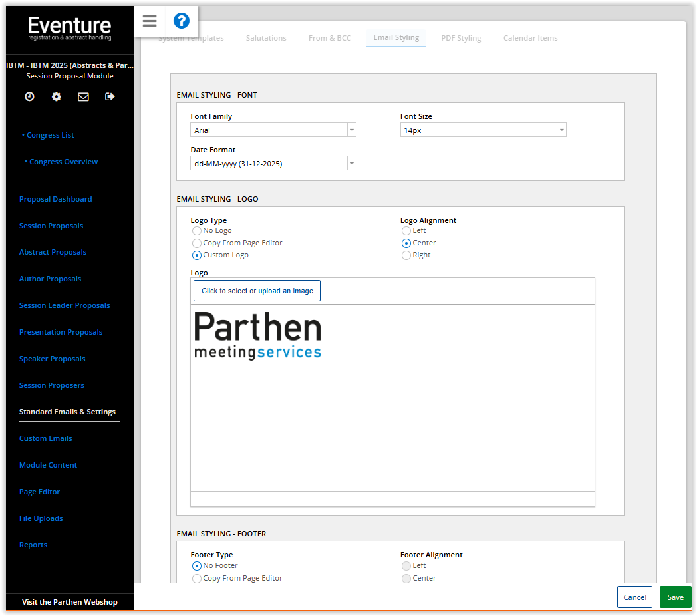
Task: Select Custom Logo radio button
Action: coord(196,255)
